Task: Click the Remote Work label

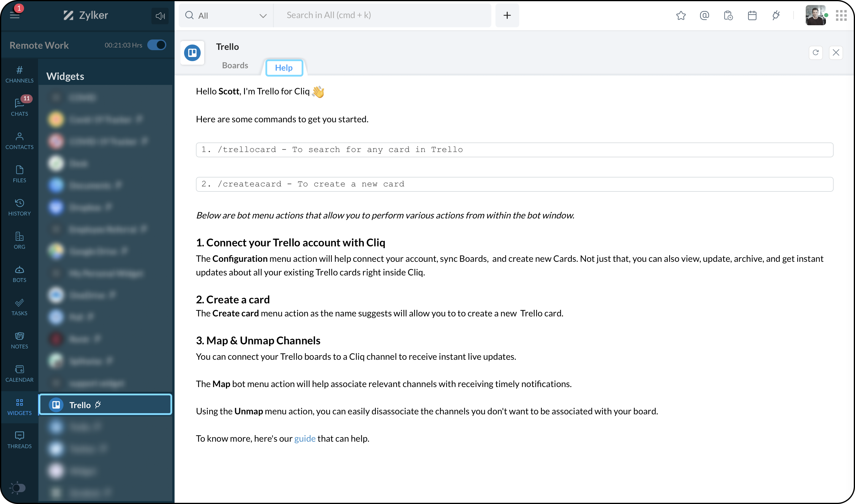Action: point(39,45)
